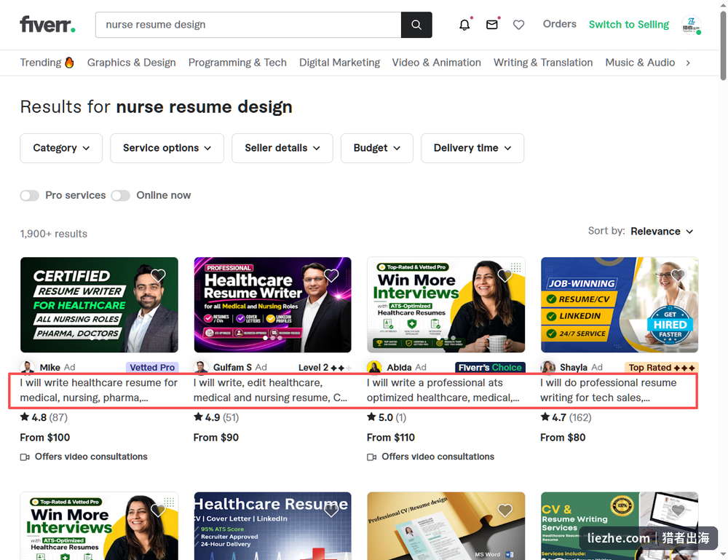Favorite the Healthcare Resume 95% ATS gig heart
This screenshot has width=728, height=560.
coord(331,510)
